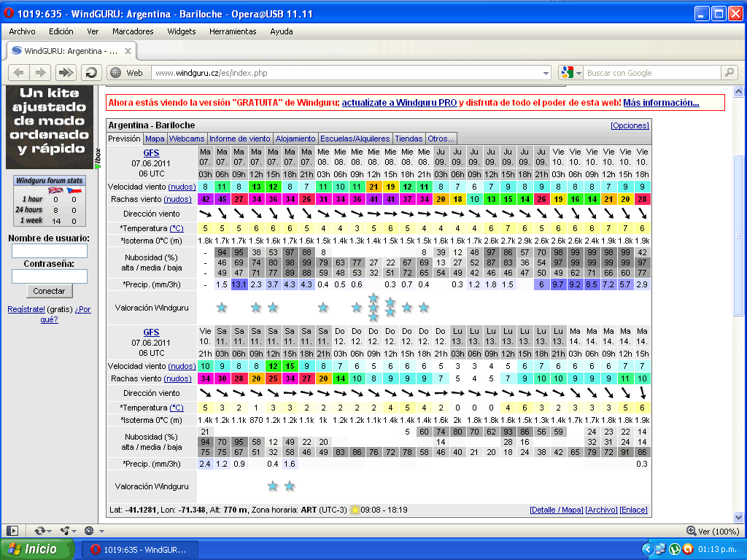This screenshot has width=747, height=560.
Task: Open Opera Turbo icon in status bar
Action: click(x=89, y=531)
